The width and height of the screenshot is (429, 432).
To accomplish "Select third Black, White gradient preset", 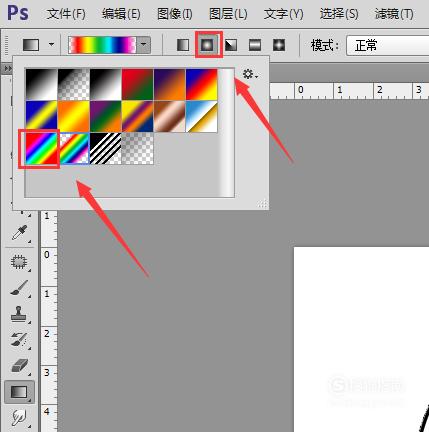I will coord(106,84).
